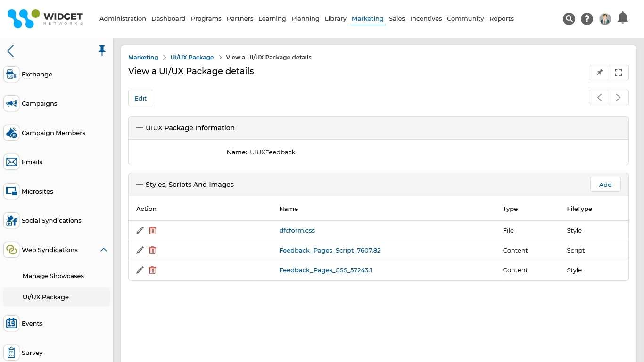
Task: Open the Administration menu
Action: [123, 18]
